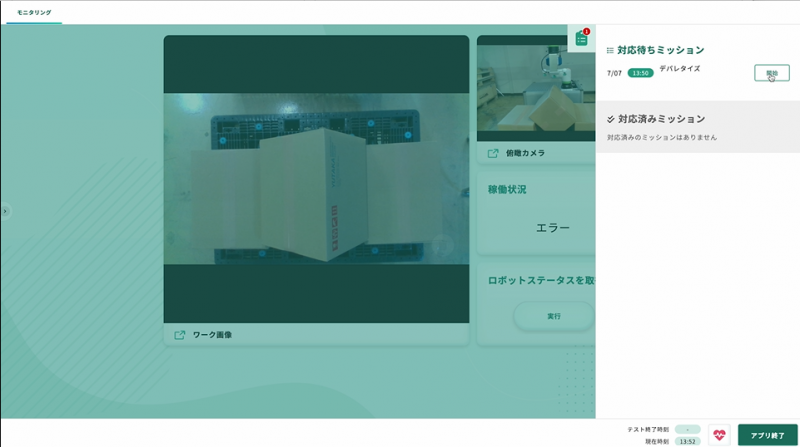Open work image in external view icon
This screenshot has width=800, height=447.
pyautogui.click(x=180, y=335)
